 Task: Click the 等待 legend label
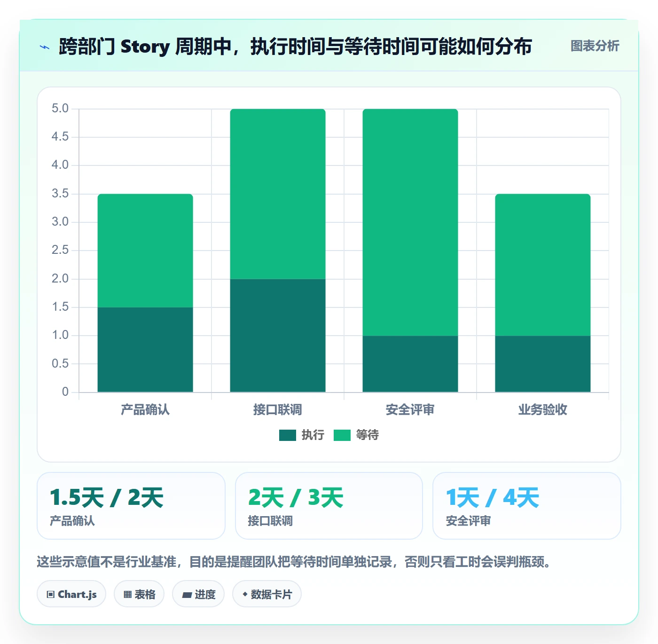[x=368, y=435]
